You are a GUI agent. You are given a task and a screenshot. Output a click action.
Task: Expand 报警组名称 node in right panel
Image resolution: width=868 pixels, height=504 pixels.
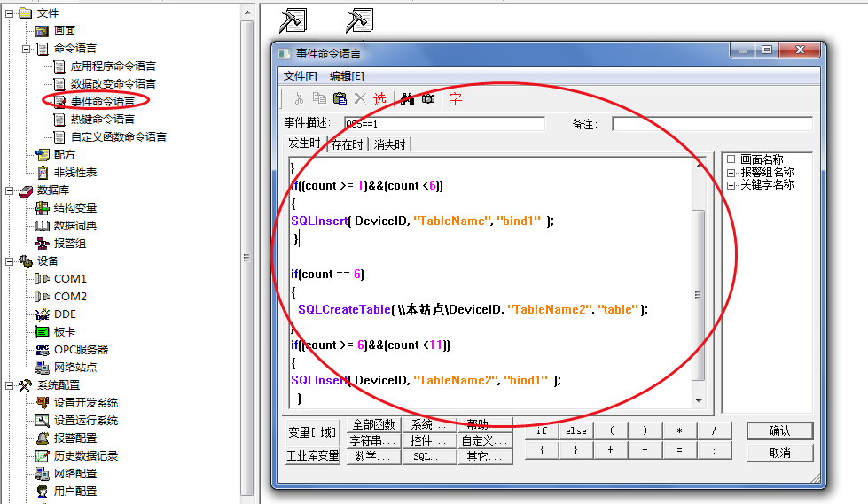tap(731, 173)
